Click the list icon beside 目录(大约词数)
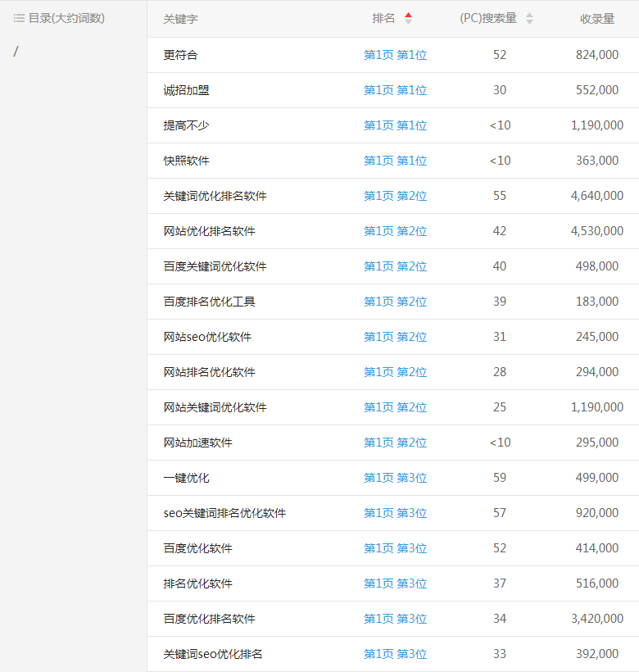The height and width of the screenshot is (672, 639). 19,18
